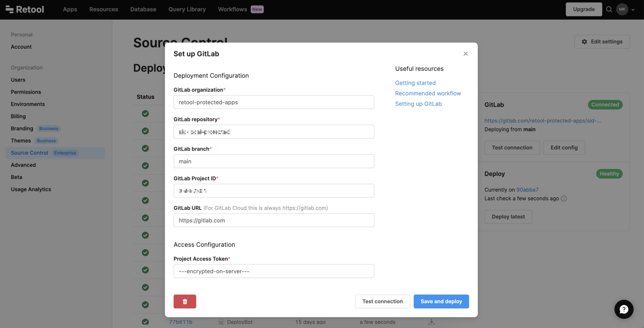This screenshot has width=644, height=328.
Task: Click the Status column header
Action: [x=145, y=97]
